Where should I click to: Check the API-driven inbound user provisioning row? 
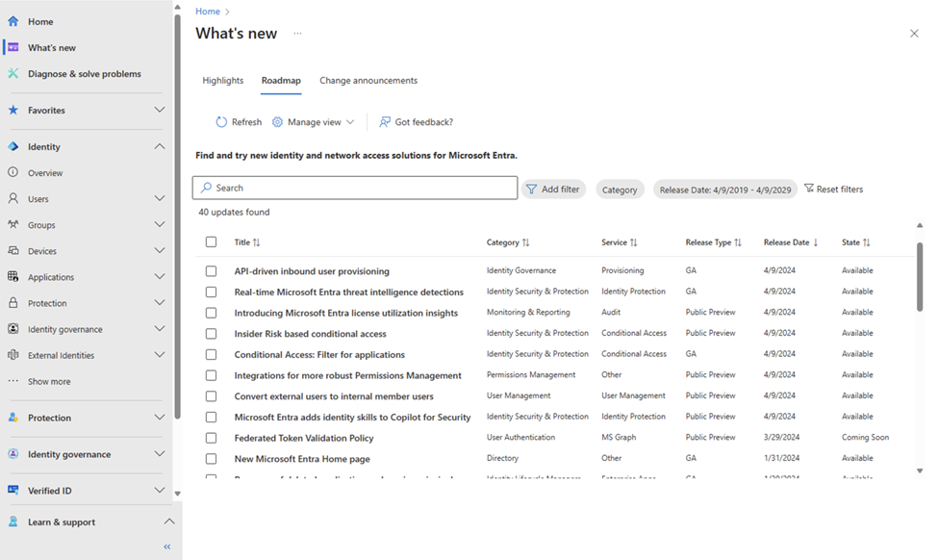(212, 271)
